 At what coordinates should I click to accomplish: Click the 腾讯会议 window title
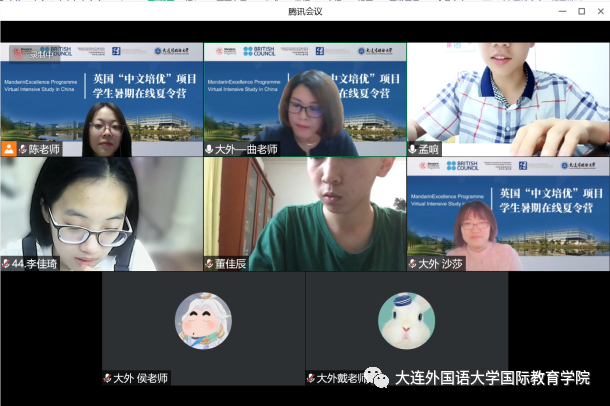coord(305,12)
